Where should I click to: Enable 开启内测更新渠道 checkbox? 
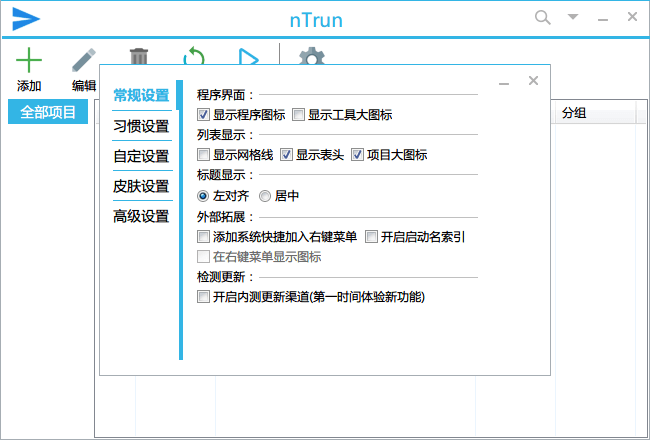coord(204,297)
